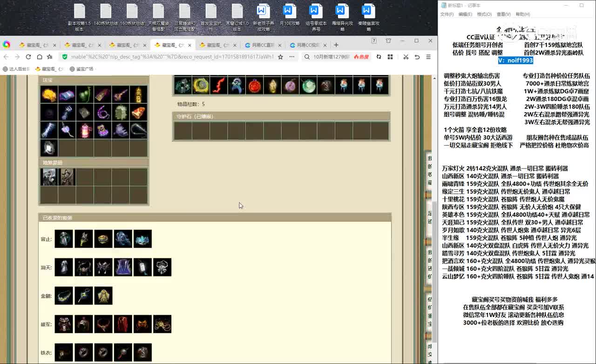
Task: Click the green gourd item in the 法宝 grid
Action: tap(85, 94)
